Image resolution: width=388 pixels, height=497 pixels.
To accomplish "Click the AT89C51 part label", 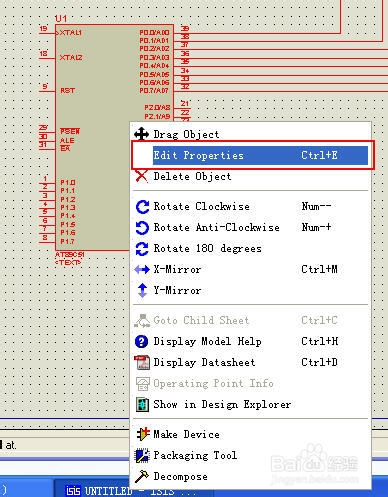I will click(x=70, y=255).
